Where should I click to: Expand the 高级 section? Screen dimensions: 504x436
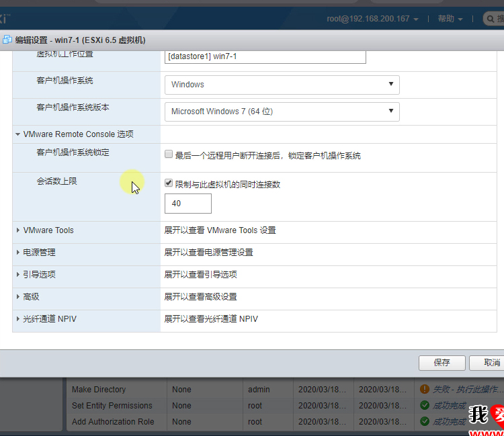18,297
